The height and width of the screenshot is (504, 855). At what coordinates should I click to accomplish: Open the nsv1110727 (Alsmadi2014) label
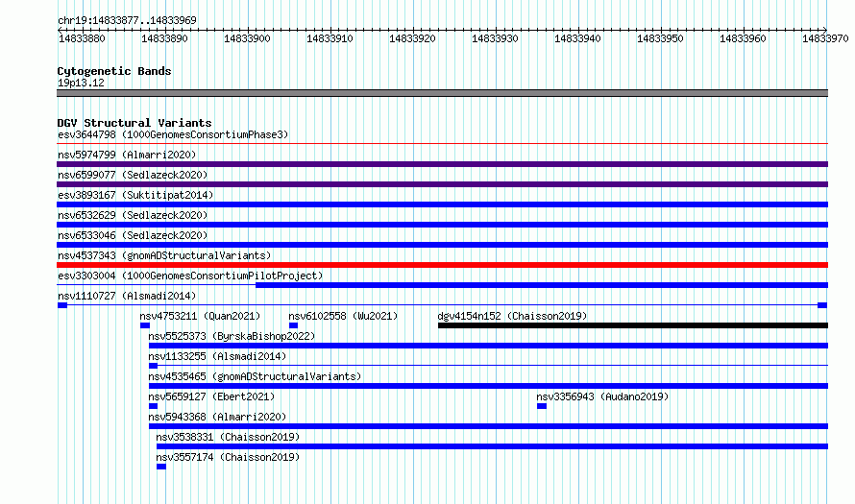click(127, 296)
